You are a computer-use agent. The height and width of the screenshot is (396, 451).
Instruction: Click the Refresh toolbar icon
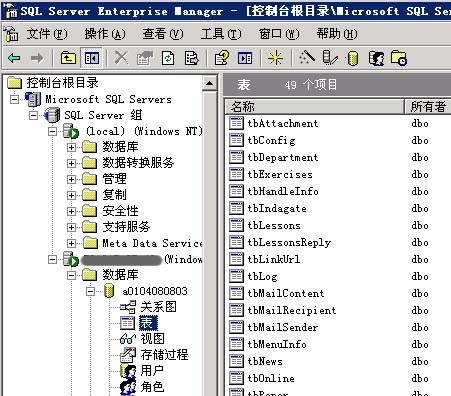[x=168, y=58]
